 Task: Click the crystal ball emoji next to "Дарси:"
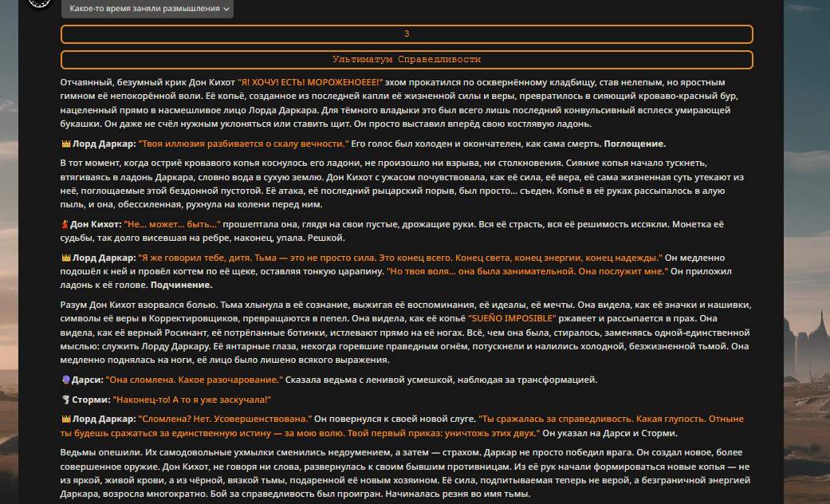[66, 380]
